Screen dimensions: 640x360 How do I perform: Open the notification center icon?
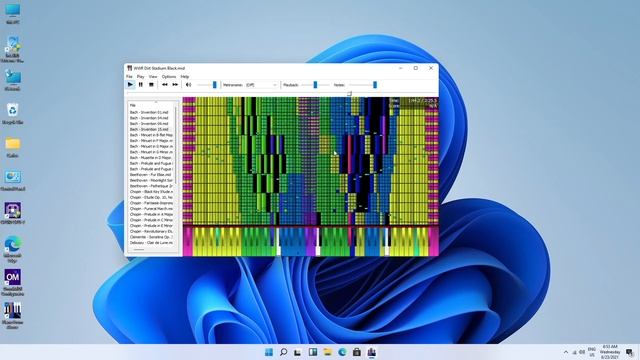630,352
